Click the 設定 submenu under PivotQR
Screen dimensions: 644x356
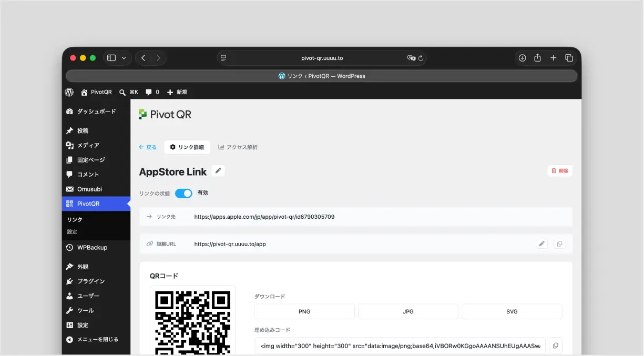coord(72,232)
